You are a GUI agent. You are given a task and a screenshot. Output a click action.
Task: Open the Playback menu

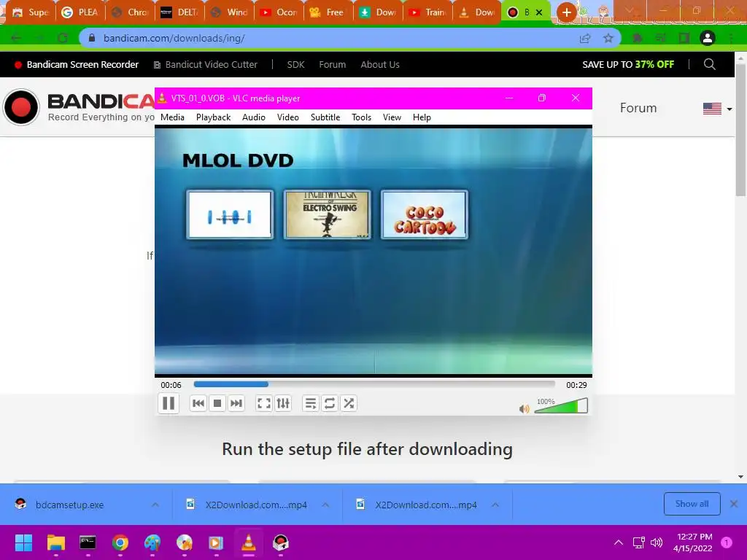click(x=214, y=117)
